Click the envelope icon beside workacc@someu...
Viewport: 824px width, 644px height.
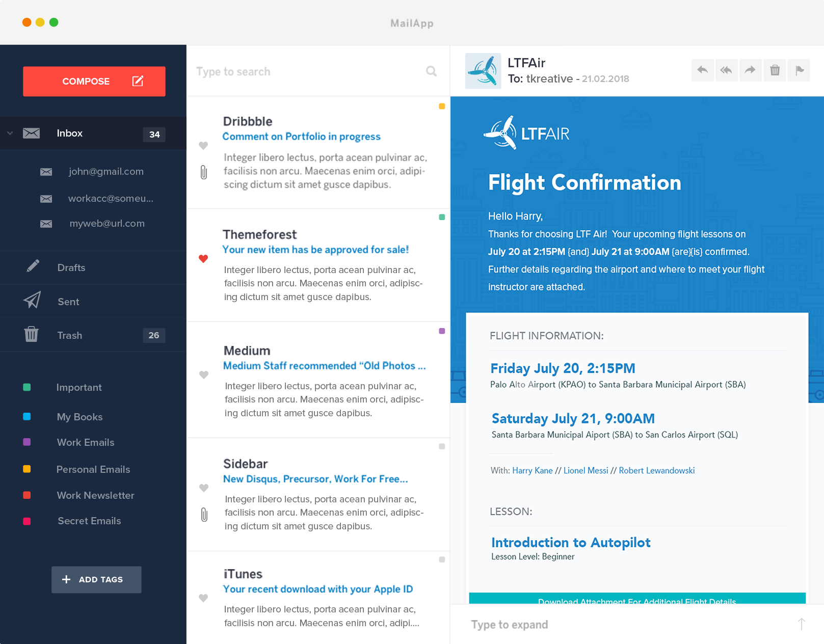(x=46, y=199)
